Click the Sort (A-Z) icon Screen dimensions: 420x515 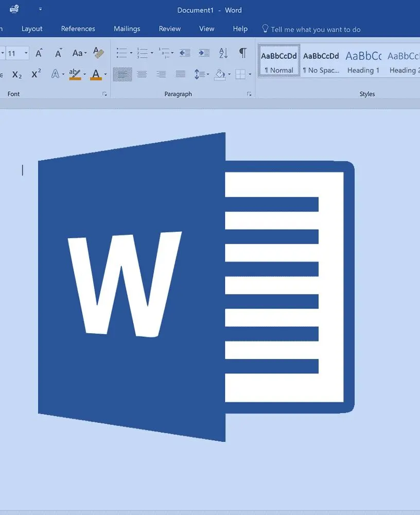(x=223, y=53)
